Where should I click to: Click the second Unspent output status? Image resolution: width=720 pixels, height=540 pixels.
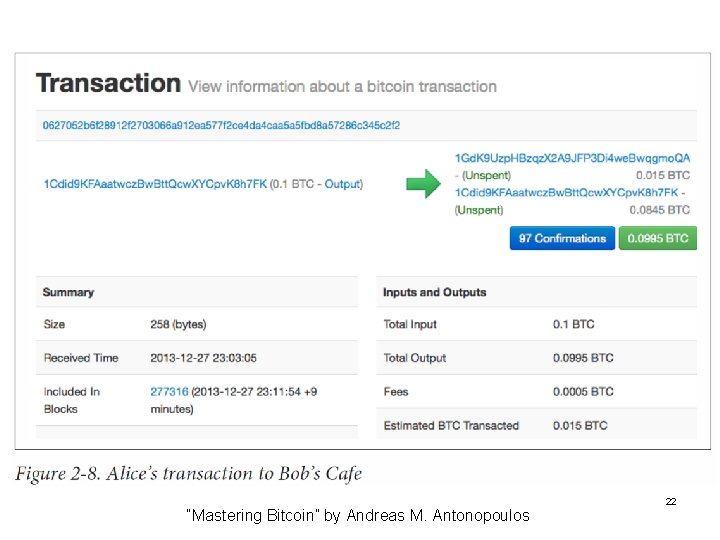480,210
